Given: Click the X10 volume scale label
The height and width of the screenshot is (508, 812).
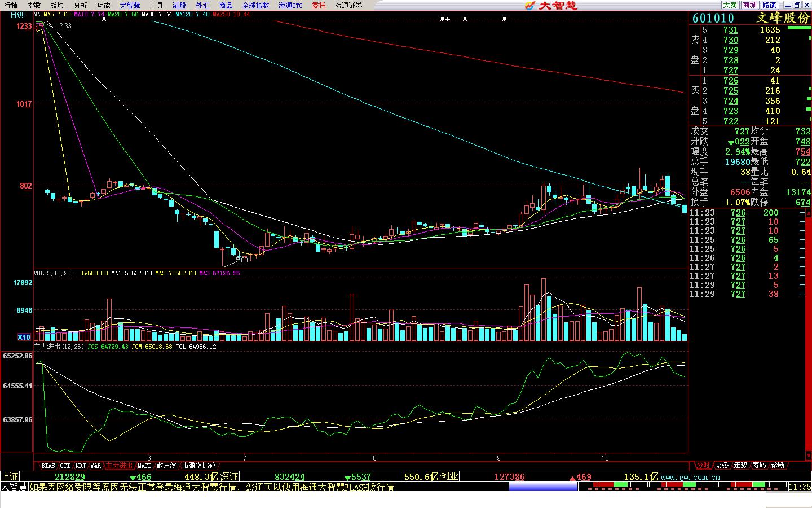Looking at the screenshot, I should click(x=24, y=337).
